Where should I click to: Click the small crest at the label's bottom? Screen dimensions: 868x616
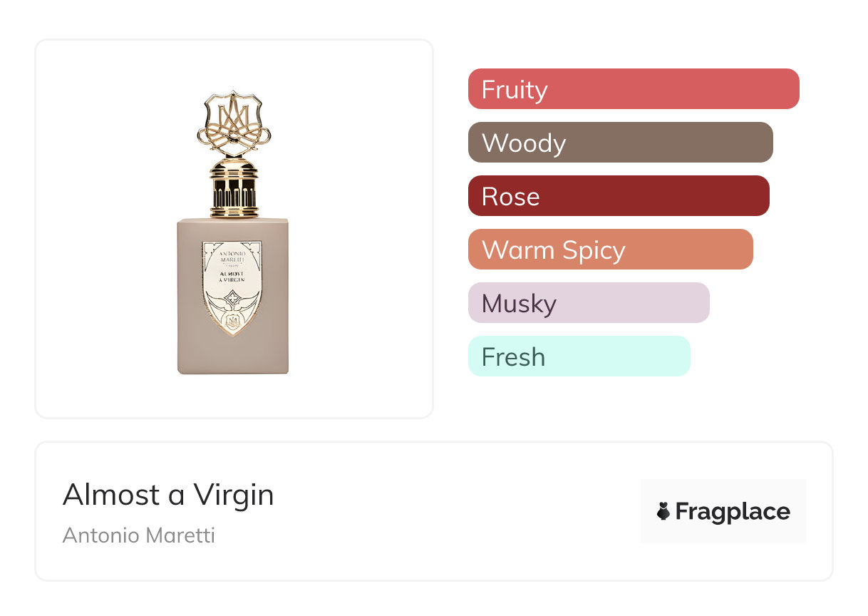point(232,322)
